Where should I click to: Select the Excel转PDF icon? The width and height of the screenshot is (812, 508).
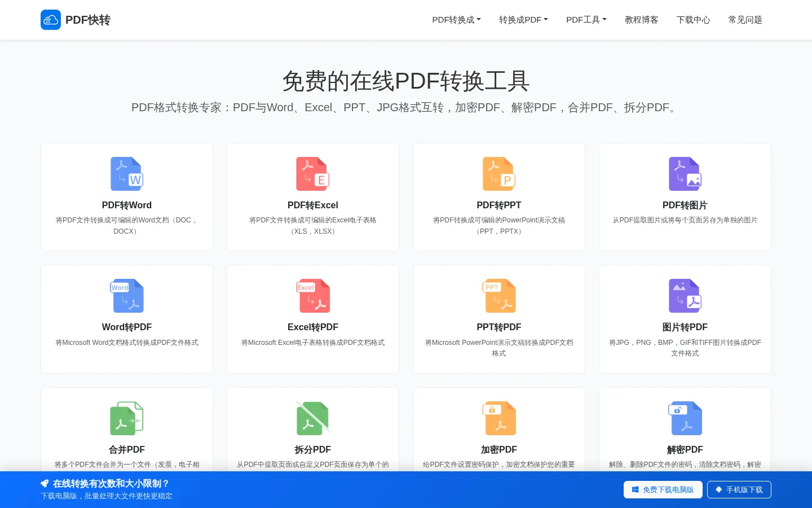click(313, 296)
